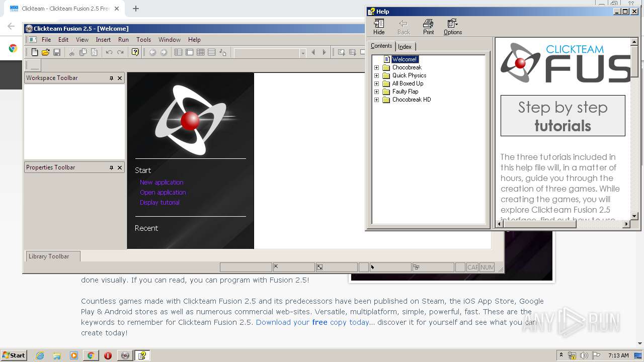Click the Forward navigation round arrow
This screenshot has height=362, width=644.
[164, 52]
